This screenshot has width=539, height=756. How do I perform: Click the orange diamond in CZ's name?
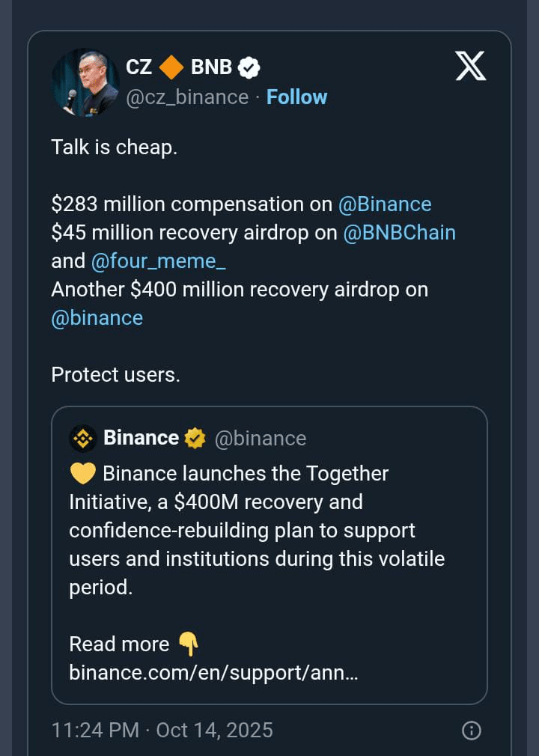click(x=171, y=67)
